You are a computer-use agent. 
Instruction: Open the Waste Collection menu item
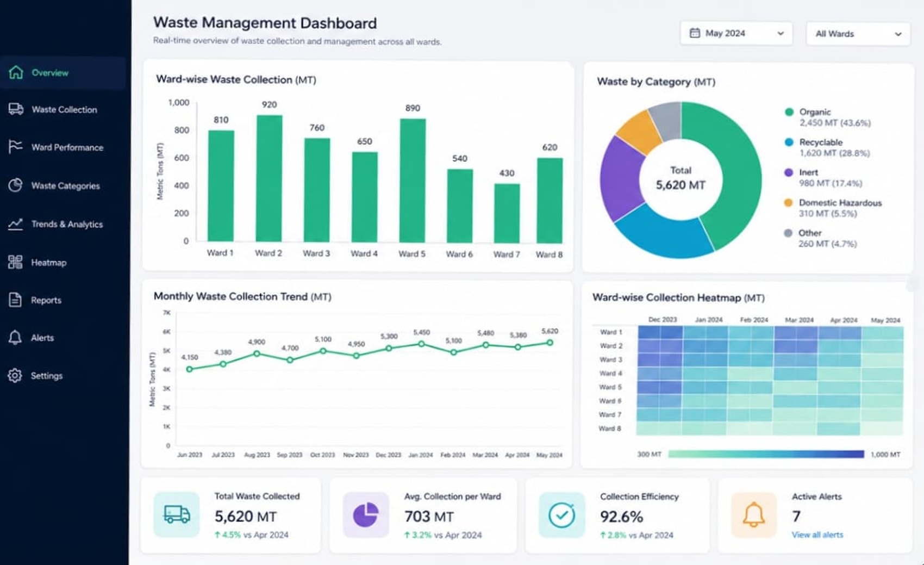(x=63, y=109)
